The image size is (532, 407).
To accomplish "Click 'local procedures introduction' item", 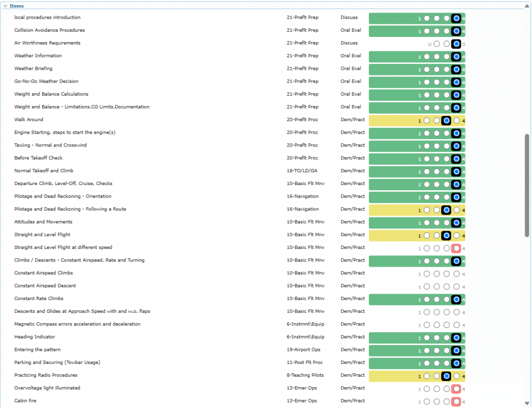I will click(x=47, y=17).
